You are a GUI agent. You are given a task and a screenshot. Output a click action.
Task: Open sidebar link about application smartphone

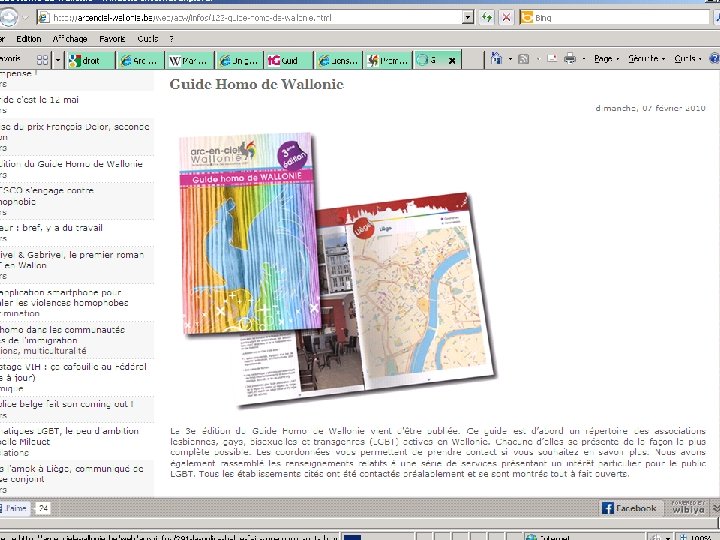click(64, 303)
